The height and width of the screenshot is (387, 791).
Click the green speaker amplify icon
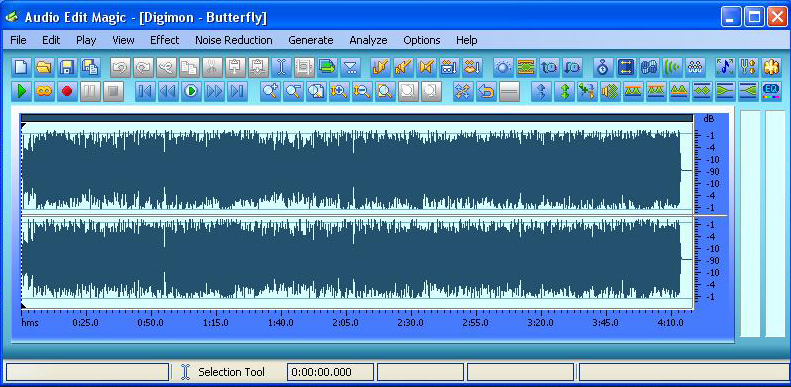[610, 91]
